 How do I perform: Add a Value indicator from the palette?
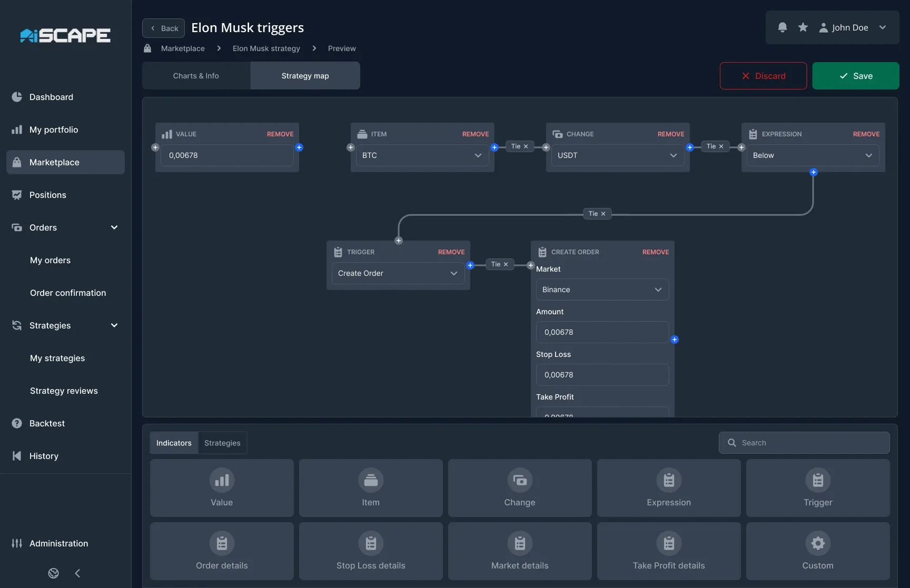pyautogui.click(x=222, y=488)
